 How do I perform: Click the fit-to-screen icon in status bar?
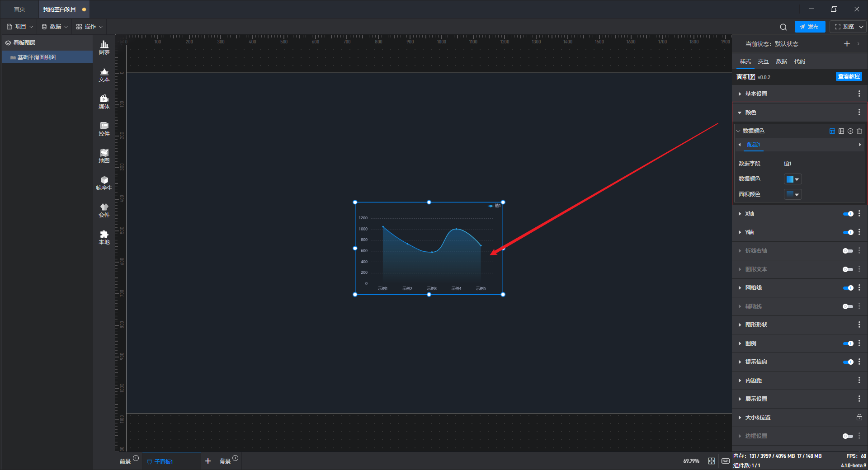pyautogui.click(x=712, y=461)
